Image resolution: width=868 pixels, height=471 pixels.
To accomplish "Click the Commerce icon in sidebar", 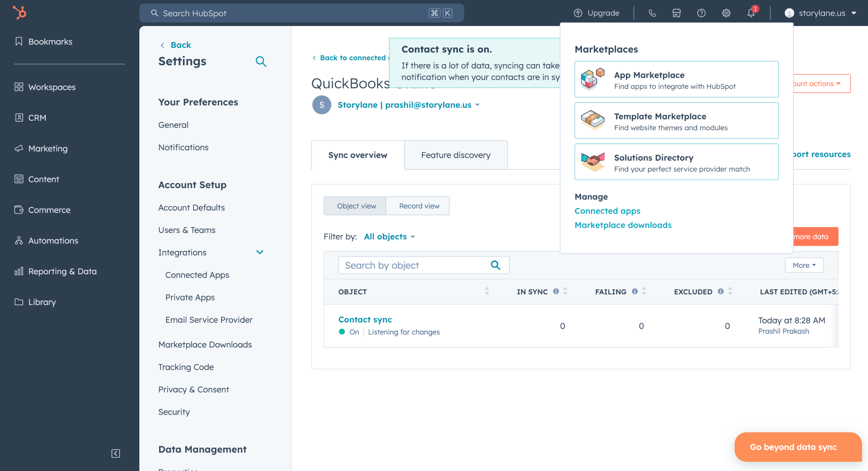I will 19,210.
